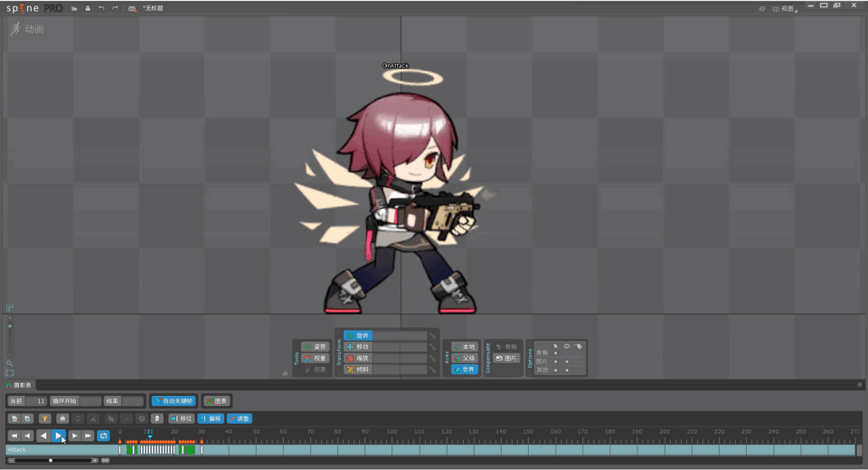Image resolution: width=868 pixels, height=470 pixels.
Task: Click the viewport zoom magnifier icon
Action: (9, 363)
